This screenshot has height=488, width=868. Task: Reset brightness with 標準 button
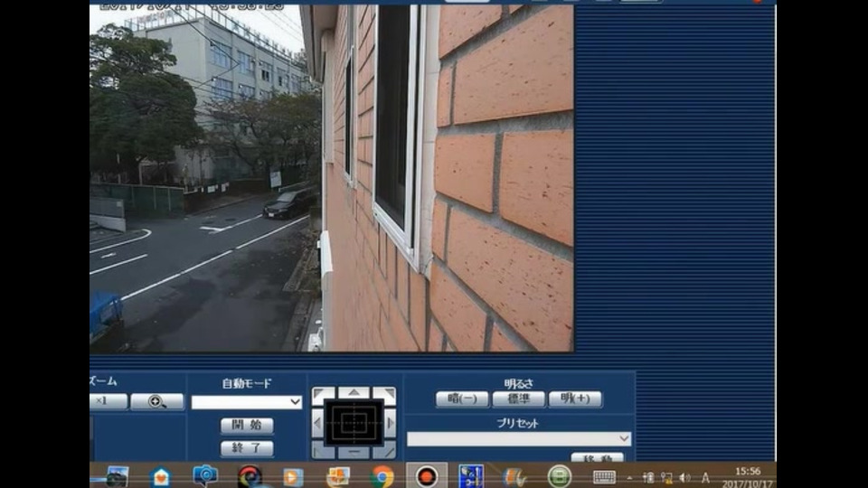(519, 399)
